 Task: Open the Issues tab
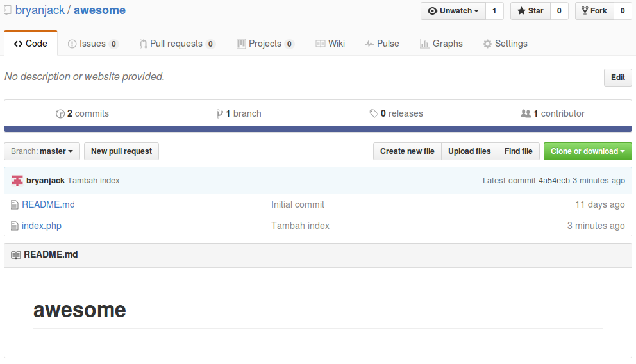click(x=93, y=44)
